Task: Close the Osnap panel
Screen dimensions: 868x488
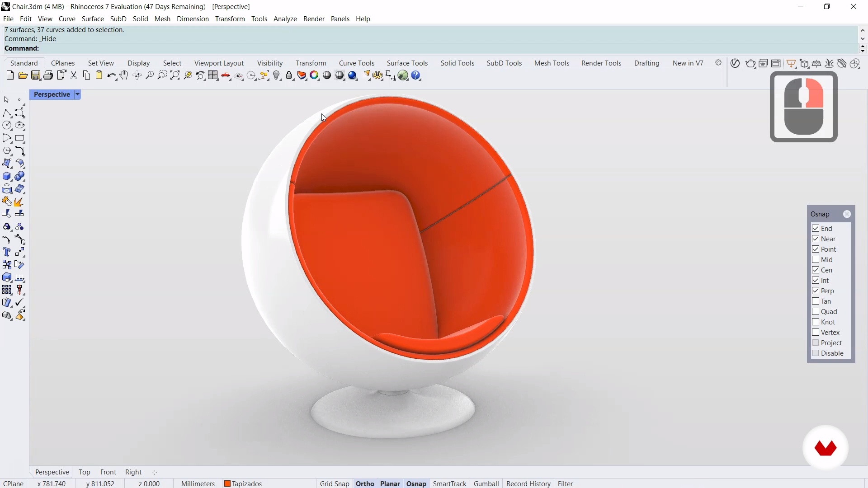Action: click(x=847, y=214)
